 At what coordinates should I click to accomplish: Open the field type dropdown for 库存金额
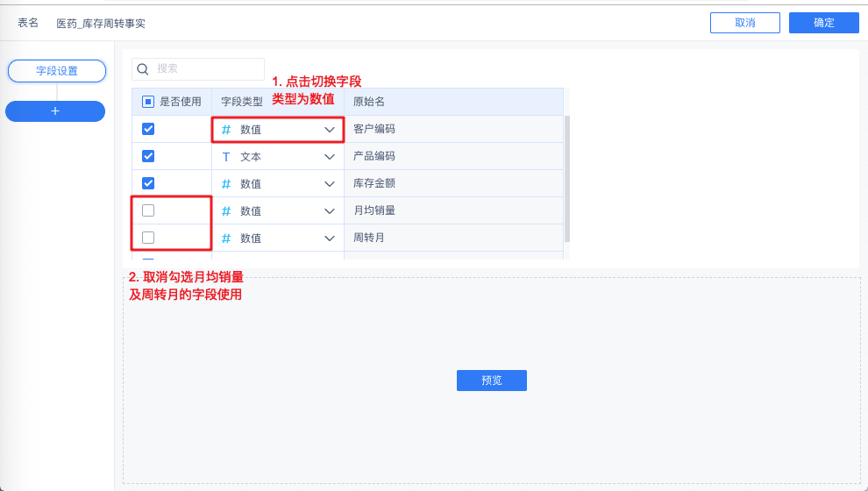point(278,184)
